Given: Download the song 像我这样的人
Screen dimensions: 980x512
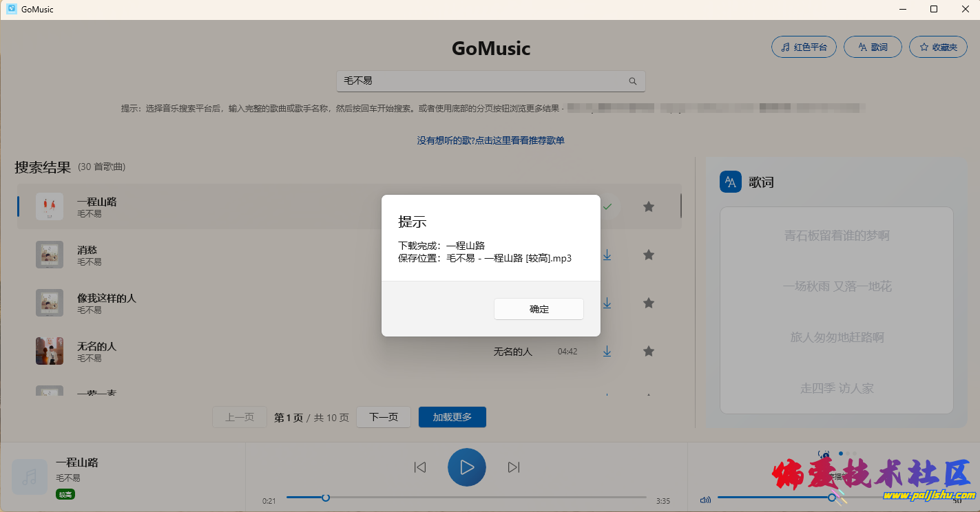Looking at the screenshot, I should point(607,303).
